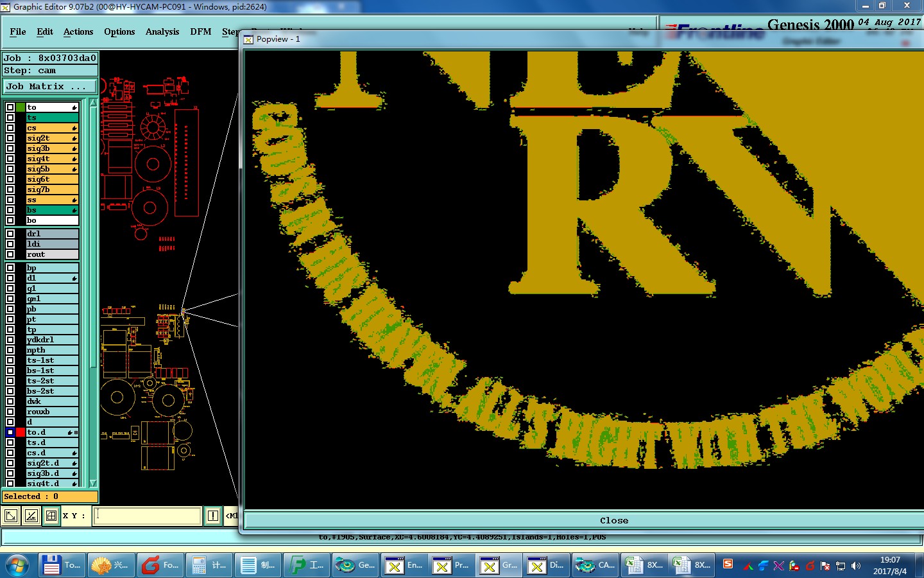This screenshot has height=578, width=924.
Task: Switch to the 'Di...' X window in taskbar
Action: [546, 565]
